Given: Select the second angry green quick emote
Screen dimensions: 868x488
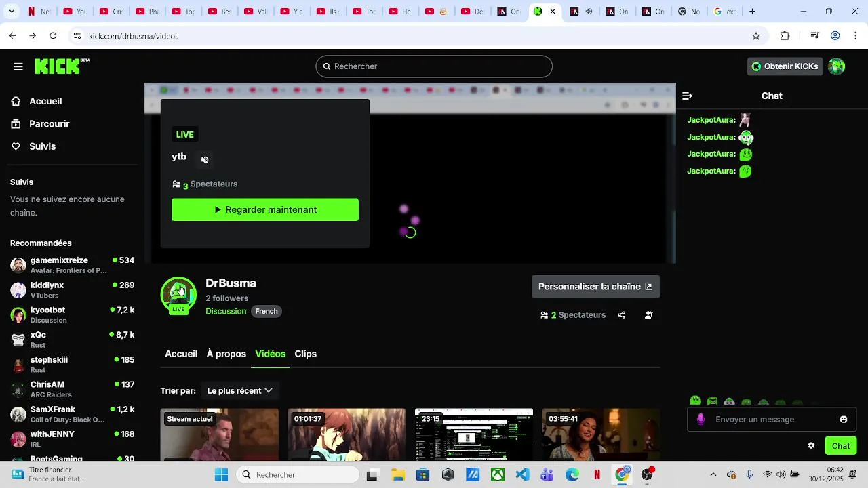Looking at the screenshot, I should coord(712,401).
